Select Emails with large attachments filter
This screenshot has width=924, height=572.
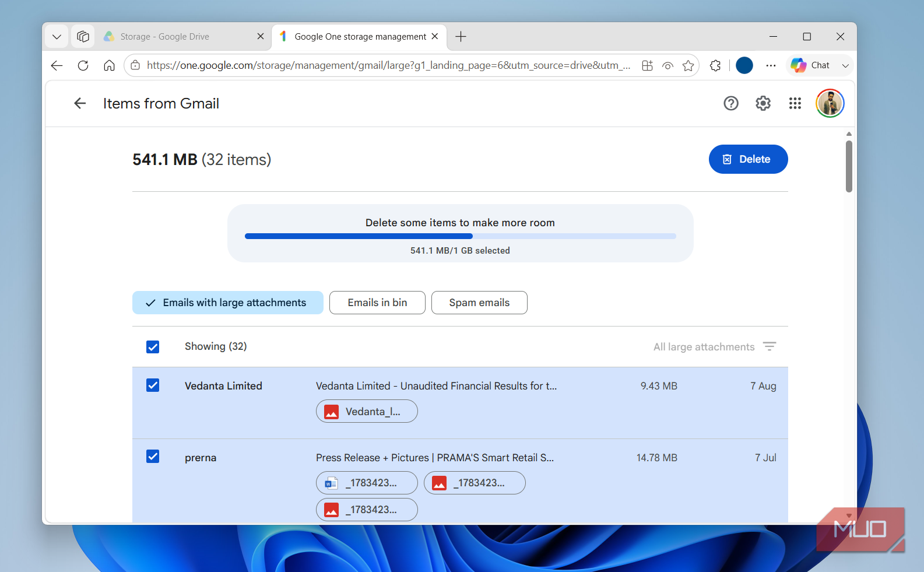click(228, 303)
